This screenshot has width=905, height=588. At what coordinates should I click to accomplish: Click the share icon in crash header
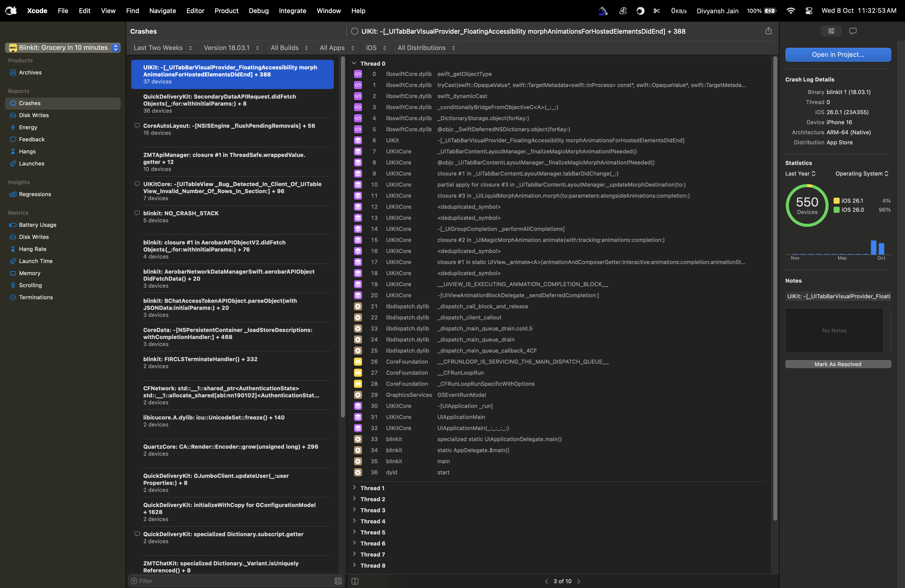[x=768, y=31]
